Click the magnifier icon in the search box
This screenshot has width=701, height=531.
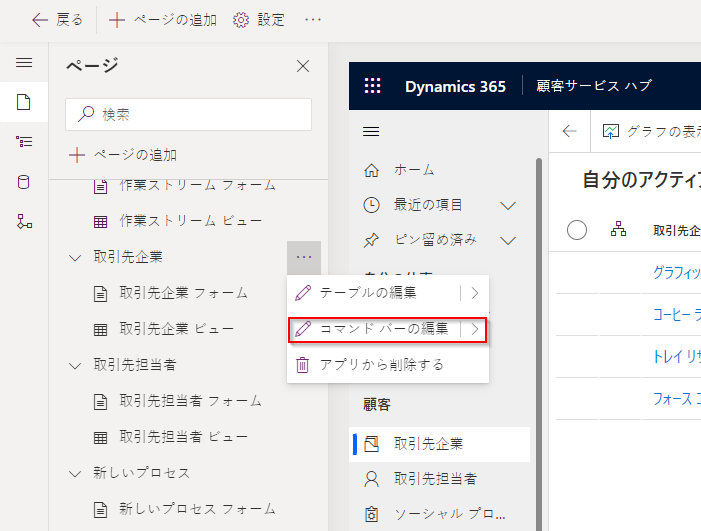click(86, 114)
